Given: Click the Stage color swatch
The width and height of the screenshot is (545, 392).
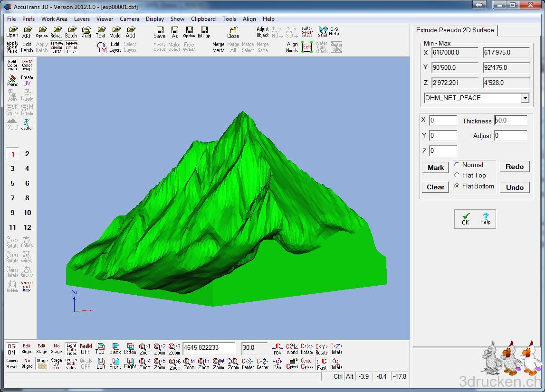Looking at the screenshot, I should pos(42,364).
